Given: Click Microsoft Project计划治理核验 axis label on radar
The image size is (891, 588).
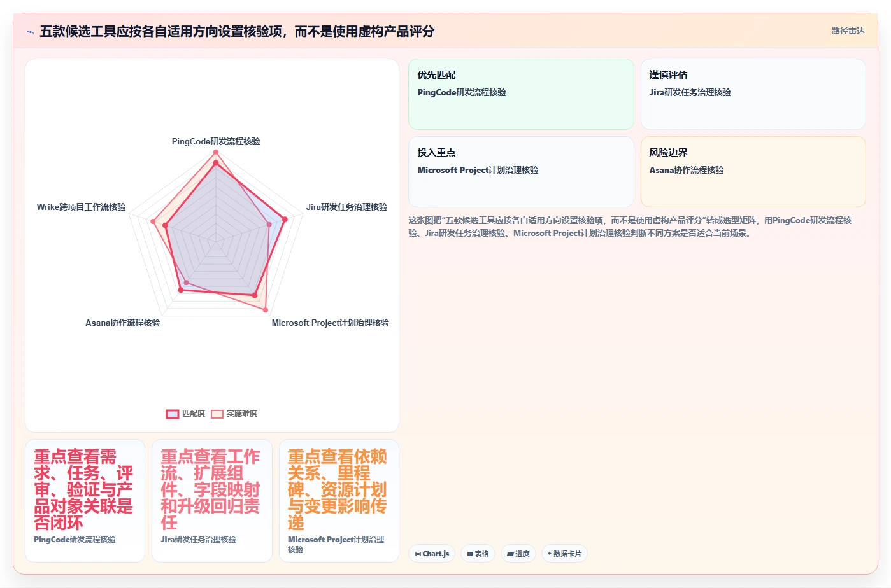Looking at the screenshot, I should click(330, 323).
